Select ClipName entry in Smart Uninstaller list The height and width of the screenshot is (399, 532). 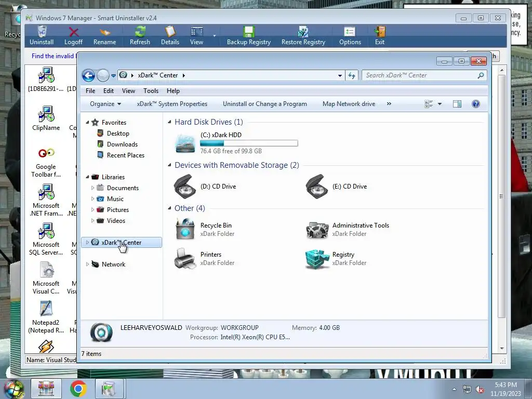(x=46, y=118)
